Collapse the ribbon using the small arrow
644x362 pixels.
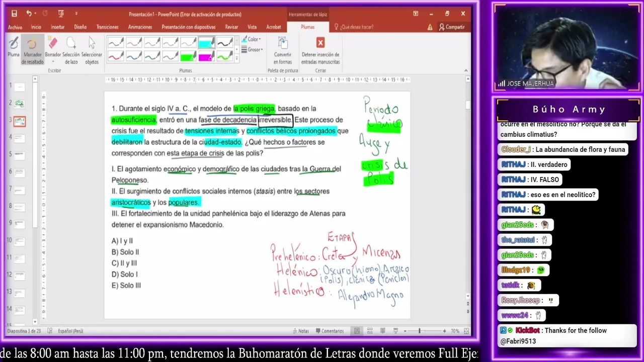click(x=466, y=70)
